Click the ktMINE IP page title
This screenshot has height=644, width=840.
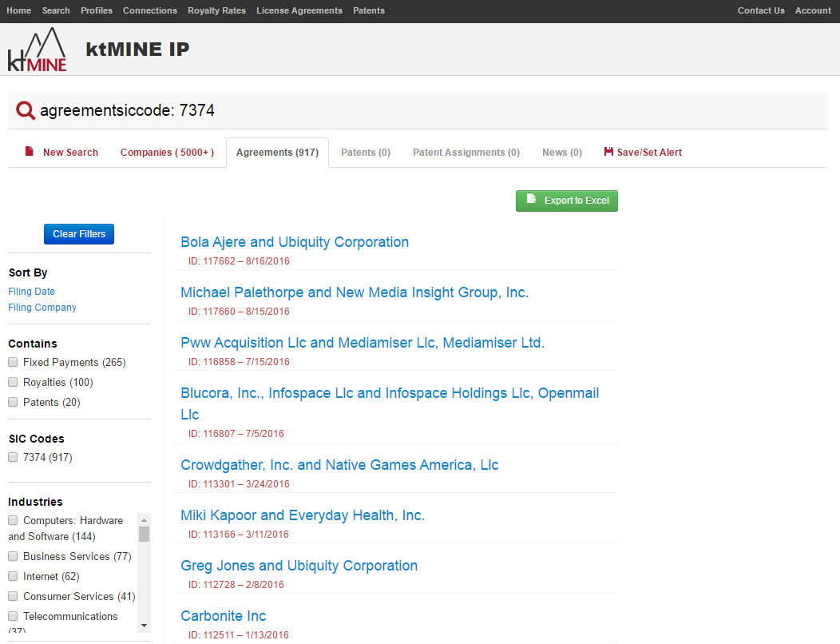pyautogui.click(x=137, y=49)
